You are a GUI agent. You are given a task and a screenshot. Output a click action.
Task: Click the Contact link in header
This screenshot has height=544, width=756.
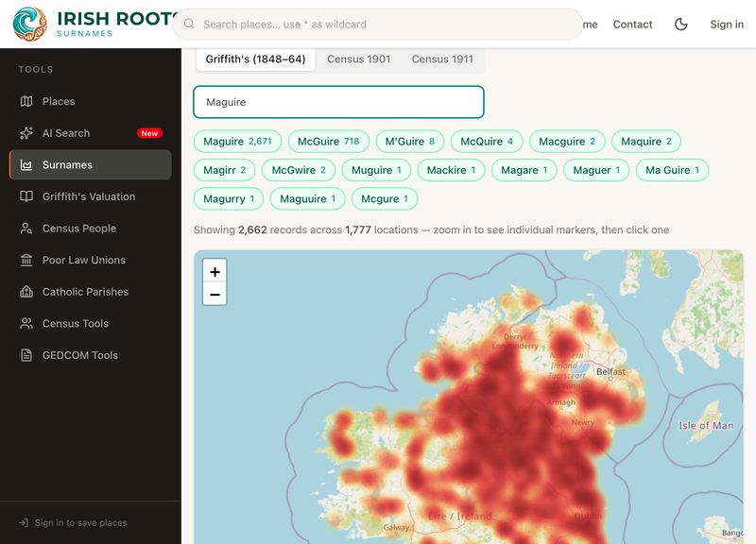pos(632,25)
